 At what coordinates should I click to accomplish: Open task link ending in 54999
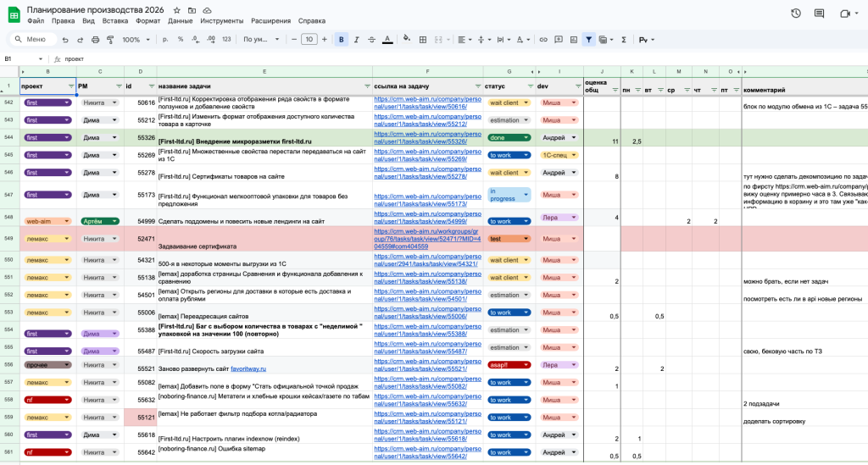[427, 218]
